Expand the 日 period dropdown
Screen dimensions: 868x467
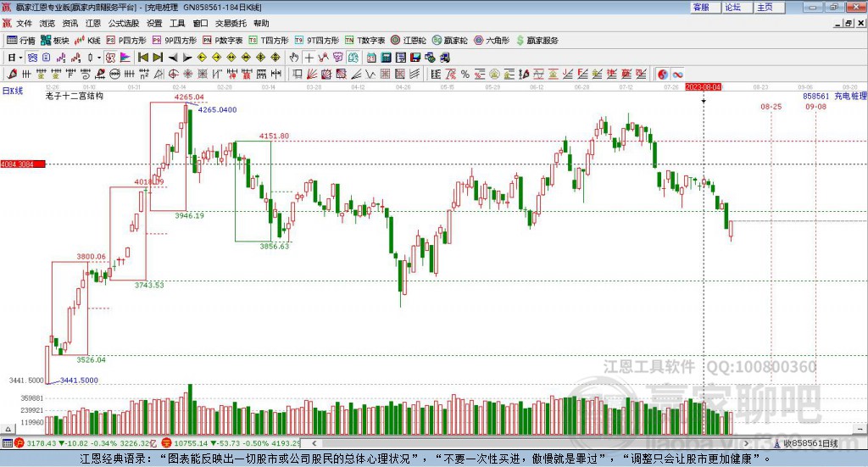(20, 58)
